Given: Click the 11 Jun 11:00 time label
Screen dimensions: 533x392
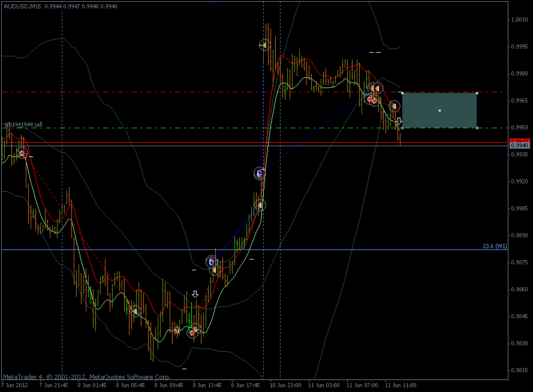Looking at the screenshot, I should [400, 385].
